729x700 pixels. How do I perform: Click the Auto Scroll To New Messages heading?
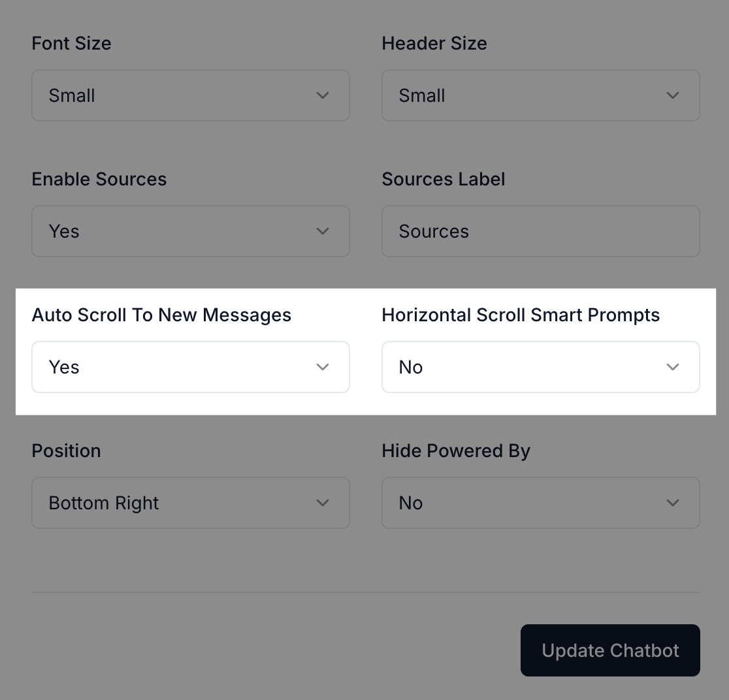pos(161,315)
